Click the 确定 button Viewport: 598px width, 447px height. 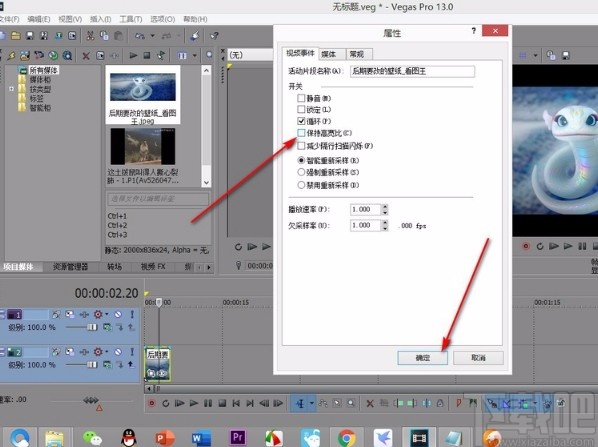pos(422,358)
